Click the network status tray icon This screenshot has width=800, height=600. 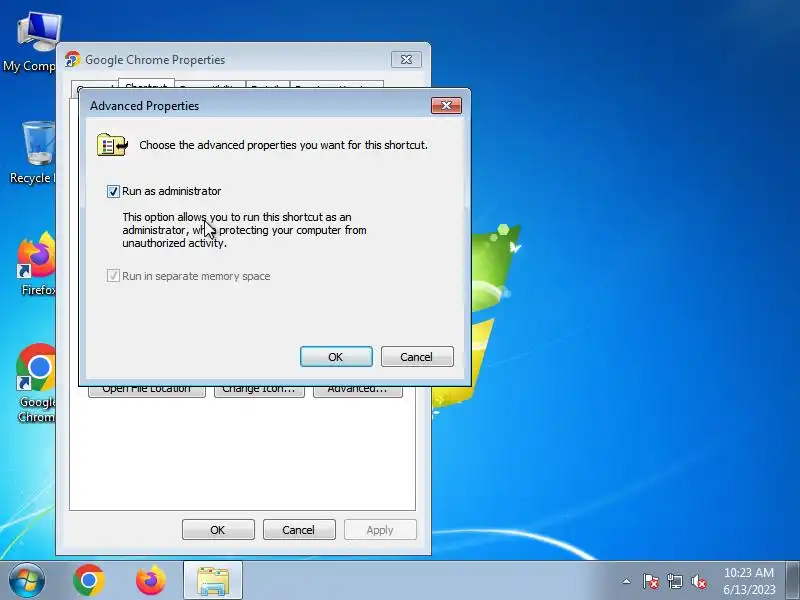pyautogui.click(x=674, y=581)
